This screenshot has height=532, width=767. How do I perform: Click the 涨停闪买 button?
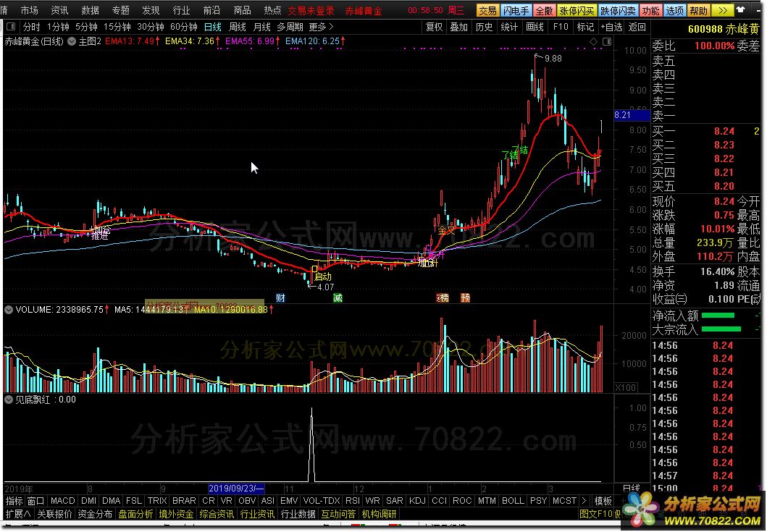tap(577, 11)
